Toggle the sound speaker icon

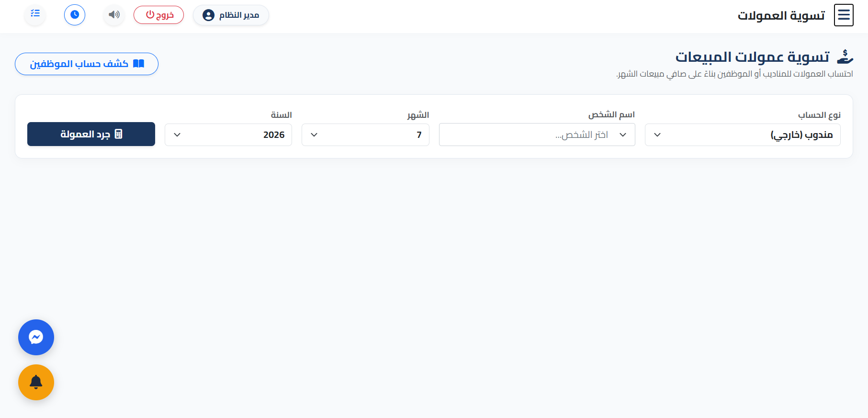click(x=114, y=15)
